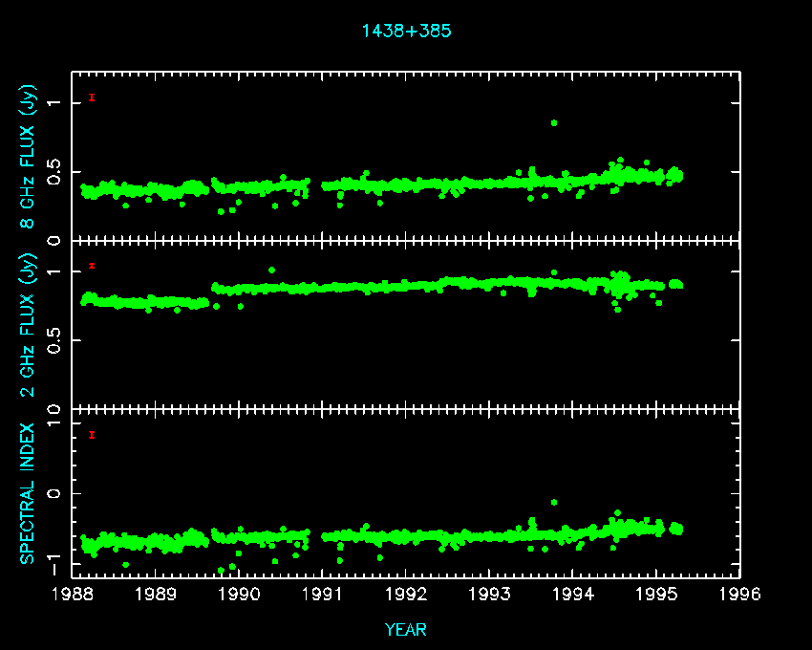Click the red error bar in the spectral index panel

coord(92,435)
